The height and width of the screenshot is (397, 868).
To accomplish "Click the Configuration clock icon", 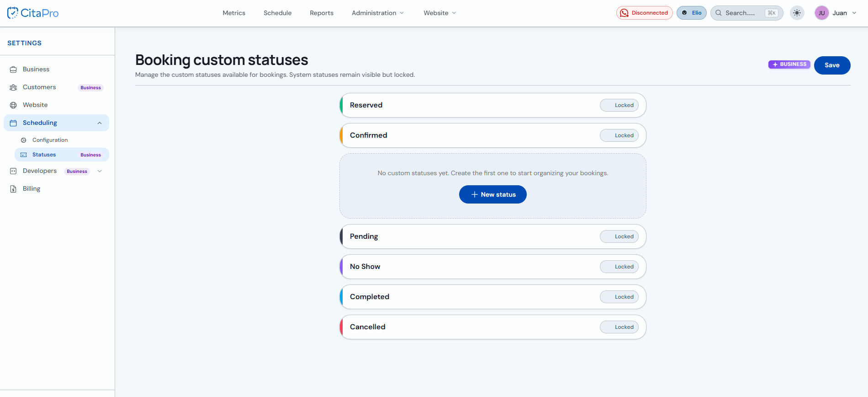I will [x=24, y=140].
